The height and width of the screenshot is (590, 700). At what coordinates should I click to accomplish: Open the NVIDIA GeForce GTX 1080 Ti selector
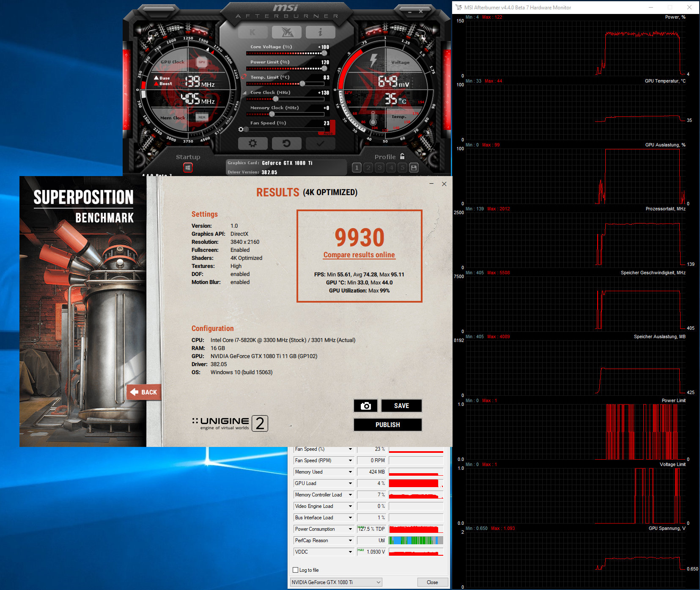tap(336, 582)
